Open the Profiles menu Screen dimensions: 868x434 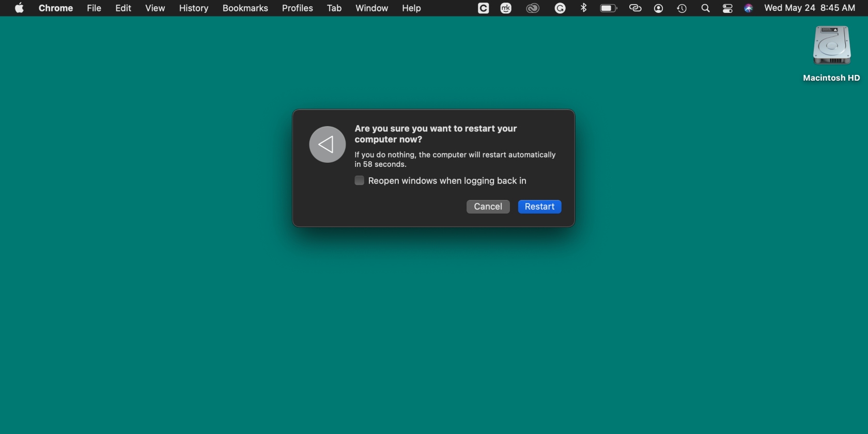pyautogui.click(x=298, y=8)
